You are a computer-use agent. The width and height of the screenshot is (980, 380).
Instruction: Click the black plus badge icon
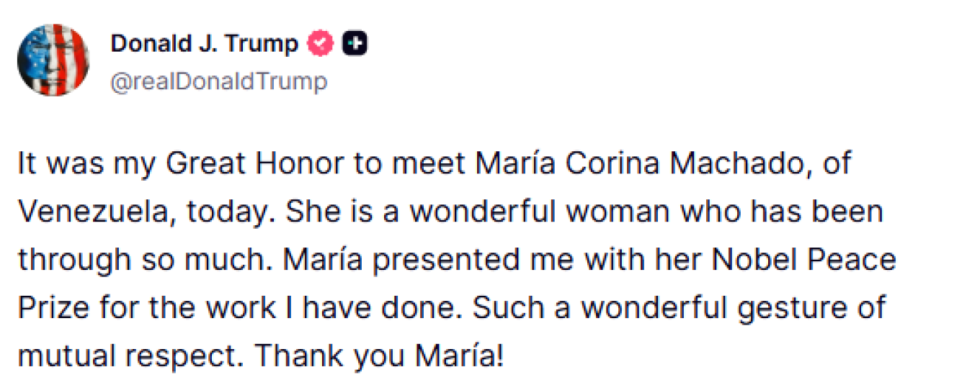(354, 45)
